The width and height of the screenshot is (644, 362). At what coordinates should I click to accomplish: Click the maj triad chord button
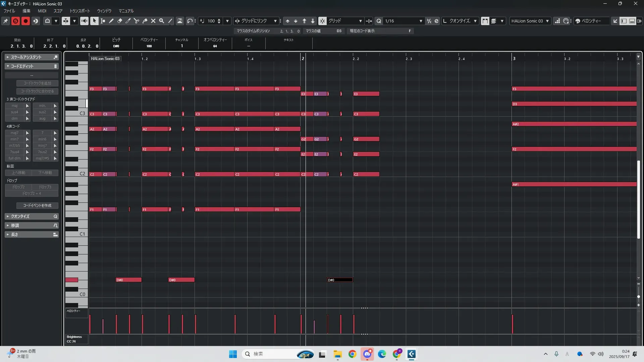[x=15, y=106]
